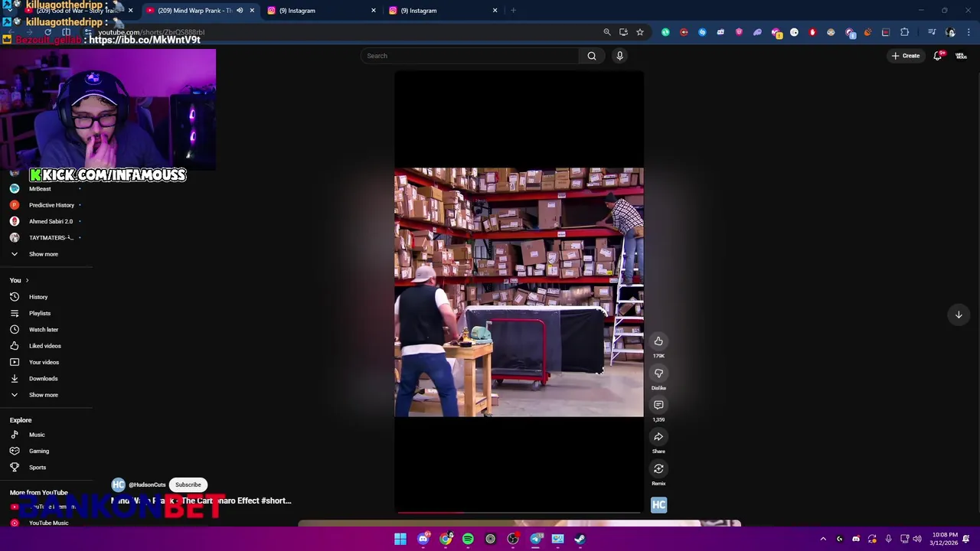Image resolution: width=980 pixels, height=551 pixels.
Task: Remix this Short
Action: click(658, 469)
